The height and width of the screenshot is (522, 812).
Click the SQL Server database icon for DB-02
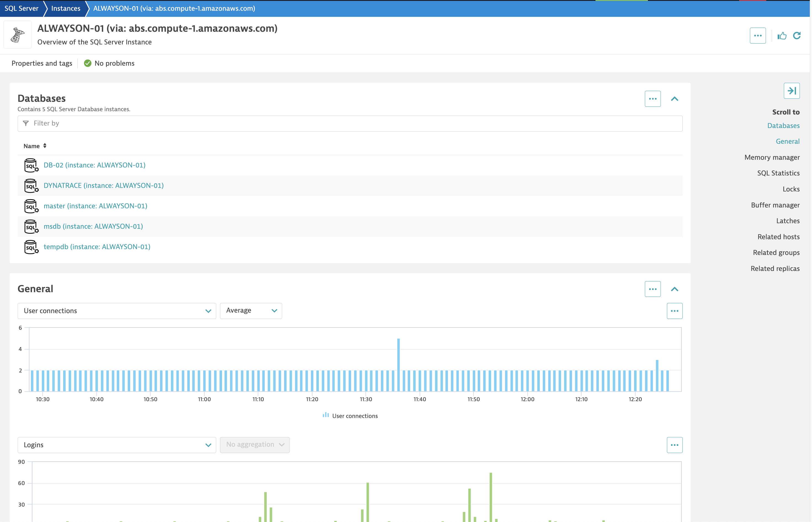click(31, 165)
